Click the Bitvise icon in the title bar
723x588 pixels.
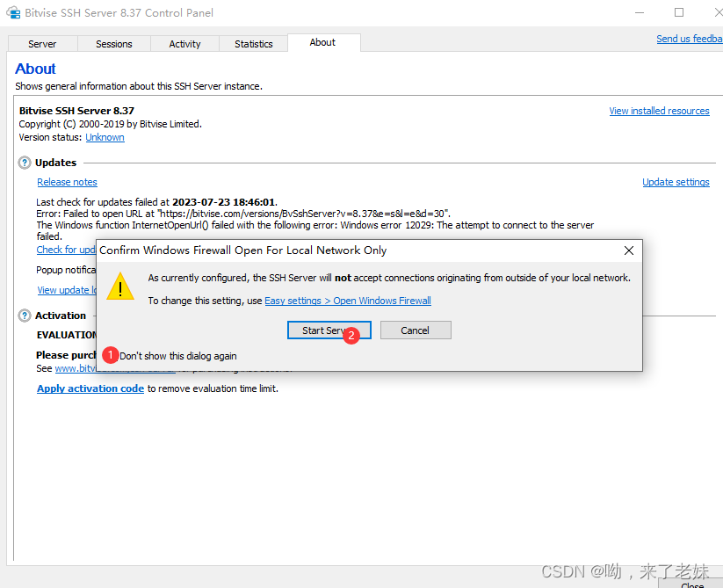click(12, 12)
